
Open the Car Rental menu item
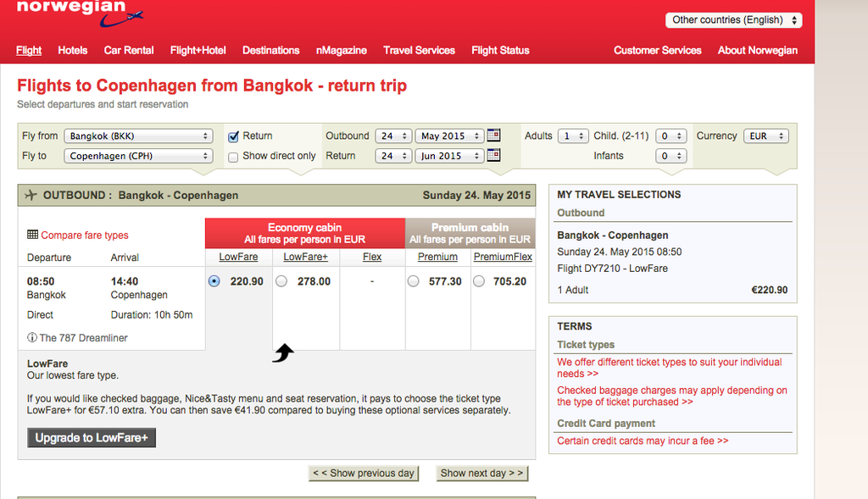tap(129, 50)
